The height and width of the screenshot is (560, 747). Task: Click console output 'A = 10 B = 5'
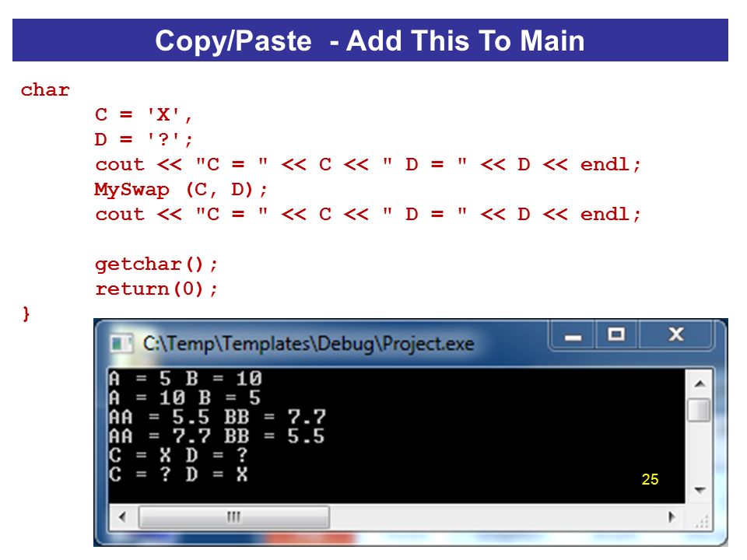pos(185,397)
